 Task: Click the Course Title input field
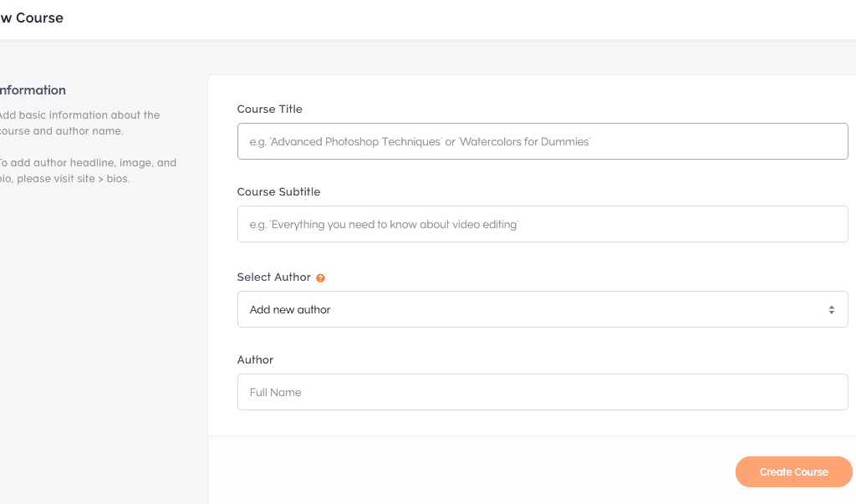[543, 141]
